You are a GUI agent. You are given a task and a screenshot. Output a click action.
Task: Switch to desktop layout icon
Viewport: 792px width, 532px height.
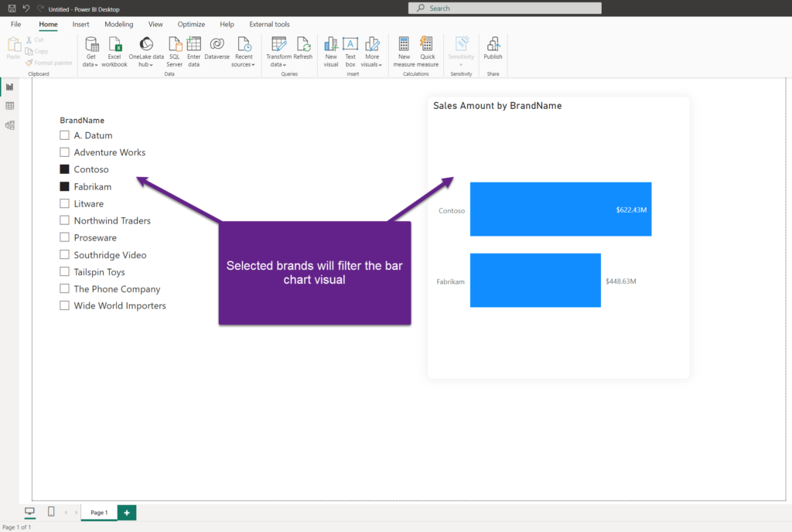coord(30,512)
